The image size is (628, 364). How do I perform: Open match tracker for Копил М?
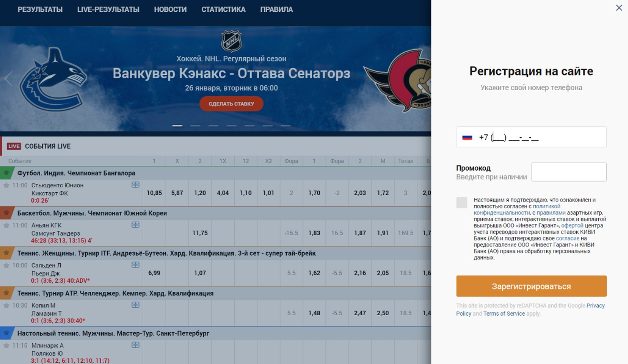[135, 305]
